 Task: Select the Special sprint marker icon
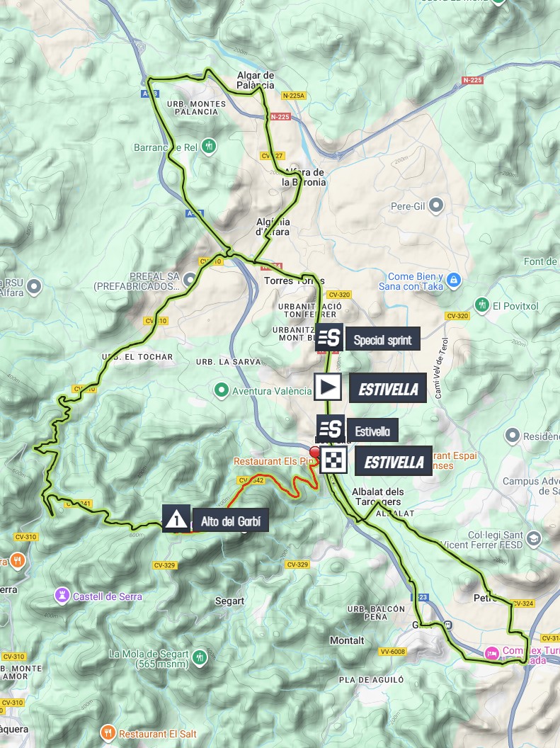tap(329, 337)
